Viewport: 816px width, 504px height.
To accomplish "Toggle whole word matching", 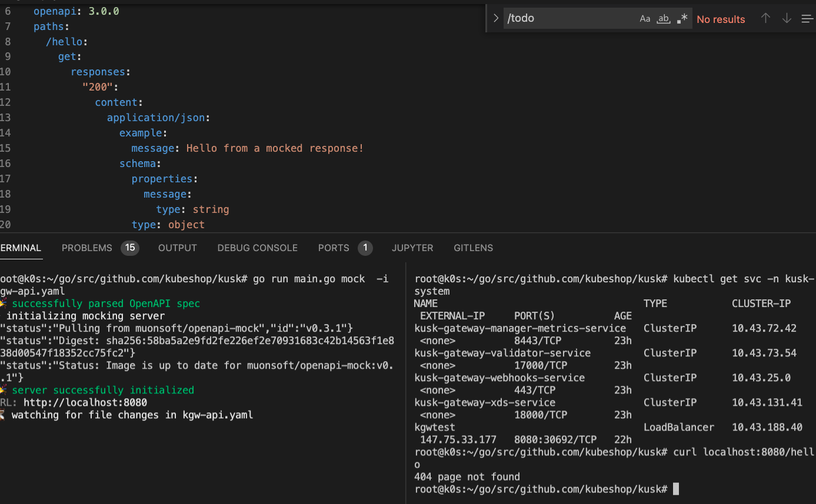I will pos(664,18).
